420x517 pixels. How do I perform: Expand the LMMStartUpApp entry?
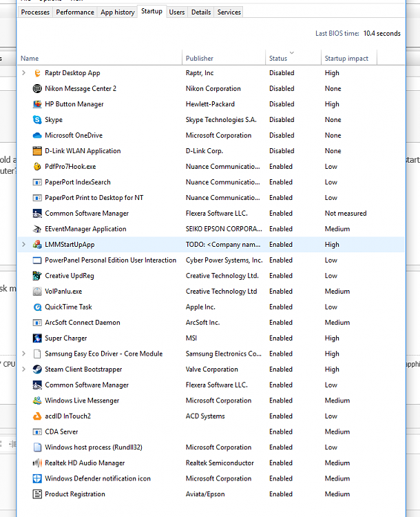[23, 245]
